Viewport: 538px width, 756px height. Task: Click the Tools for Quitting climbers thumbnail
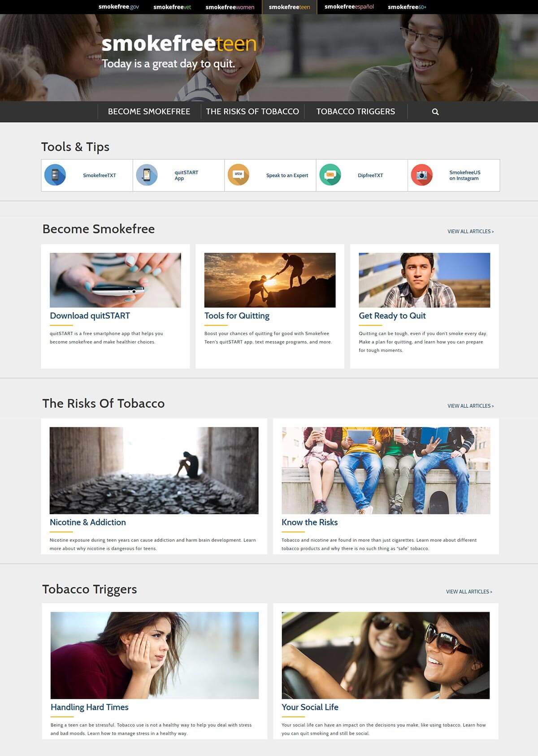coord(270,280)
